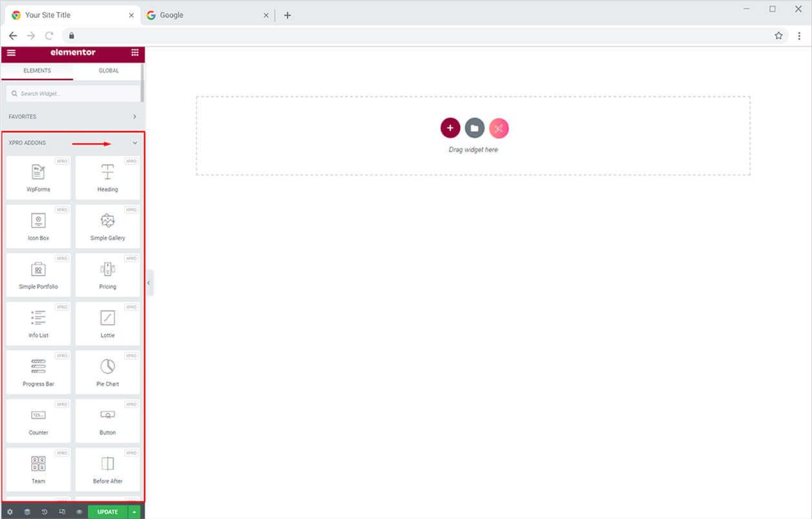Expand the Favorites section
The width and height of the screenshot is (812, 519).
pyautogui.click(x=72, y=117)
